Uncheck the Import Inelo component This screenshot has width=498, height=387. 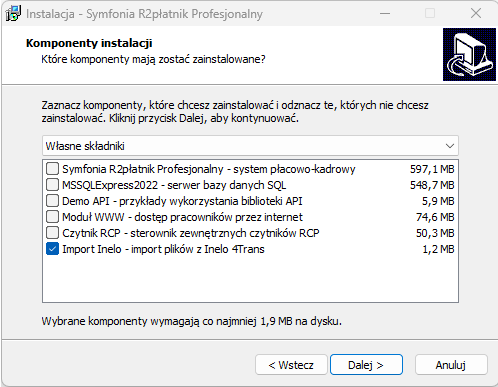pyautogui.click(x=53, y=249)
